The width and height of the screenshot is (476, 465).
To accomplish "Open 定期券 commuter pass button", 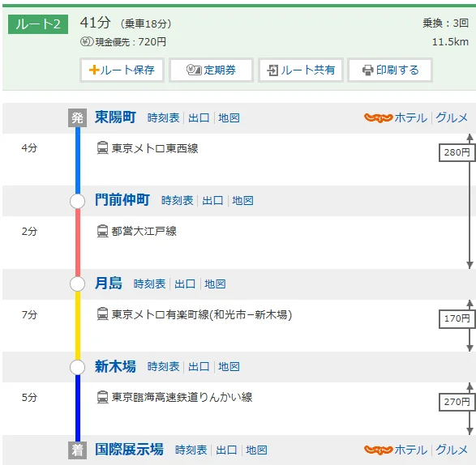I will tap(211, 70).
